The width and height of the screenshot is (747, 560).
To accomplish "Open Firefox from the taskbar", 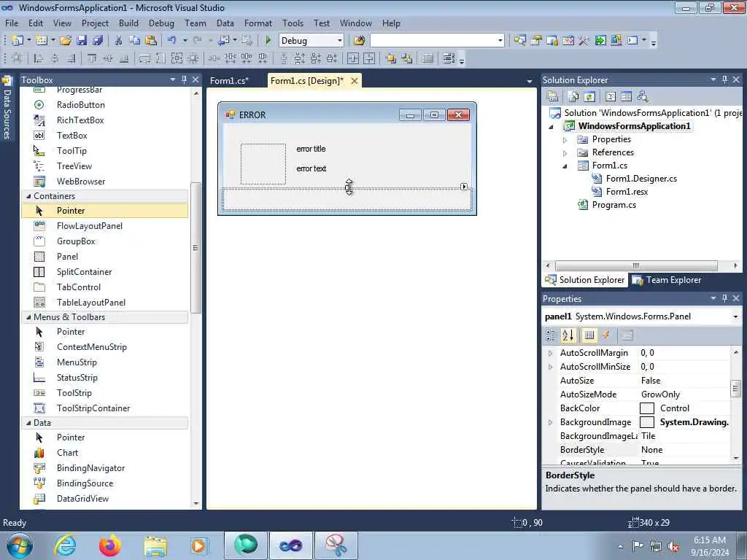I will click(110, 545).
